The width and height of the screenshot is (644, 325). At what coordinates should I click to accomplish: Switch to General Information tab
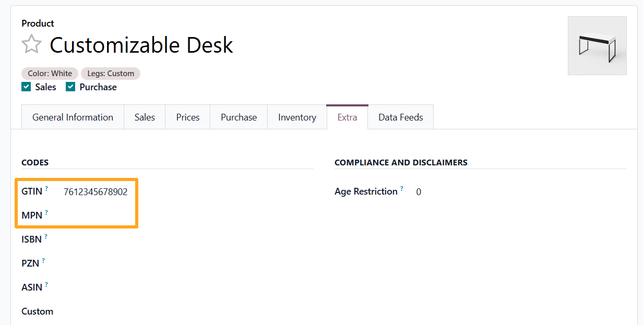[73, 117]
